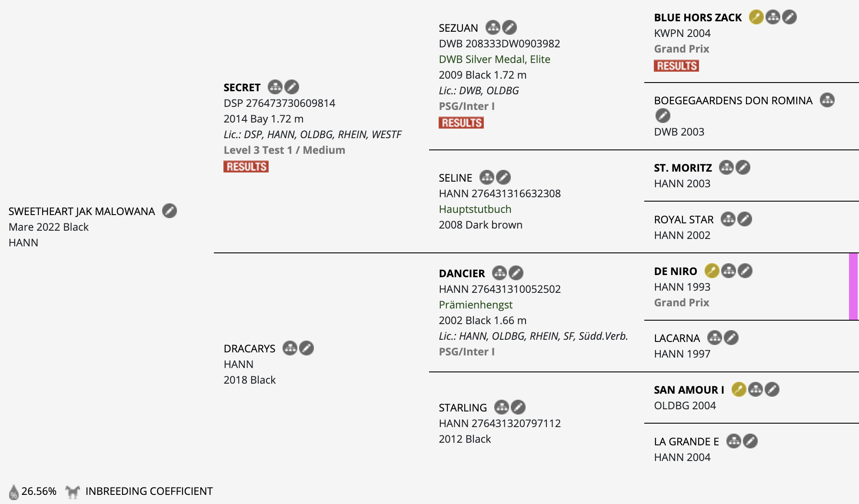859x504 pixels.
Task: Click edit pencil icon next to DRACARYS
Action: (306, 348)
